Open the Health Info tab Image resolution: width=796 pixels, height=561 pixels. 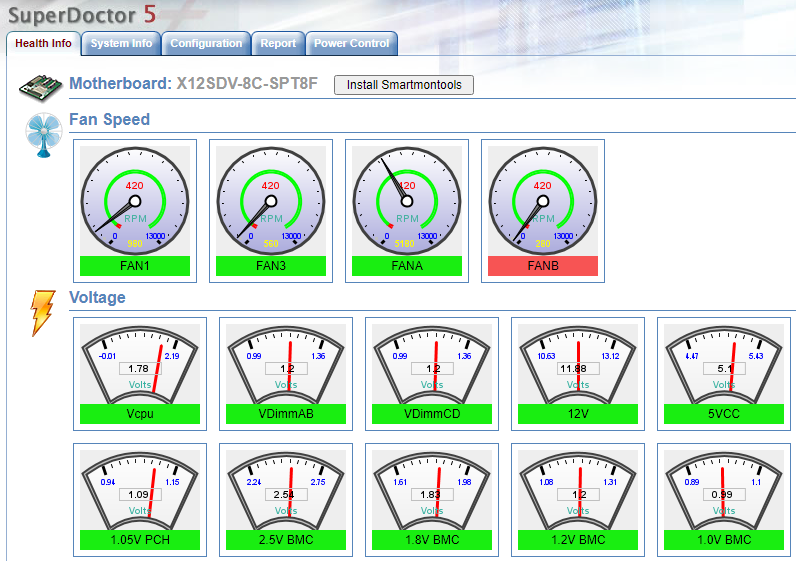pyautogui.click(x=43, y=44)
